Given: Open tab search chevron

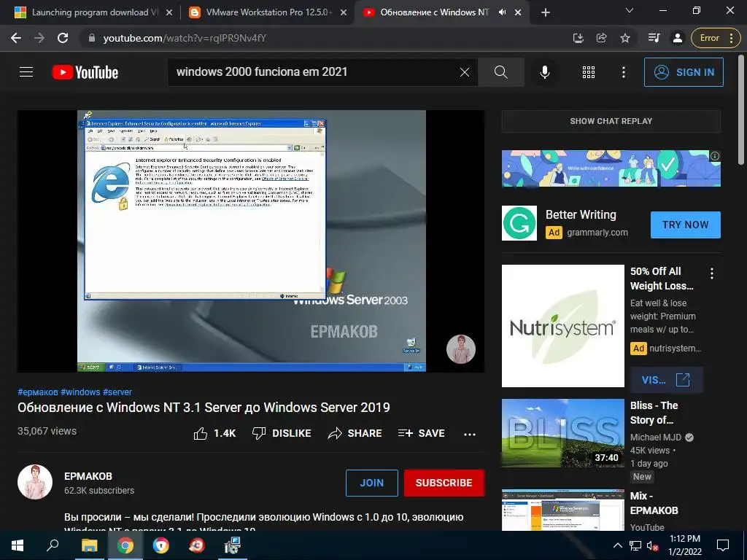Looking at the screenshot, I should pyautogui.click(x=630, y=10).
